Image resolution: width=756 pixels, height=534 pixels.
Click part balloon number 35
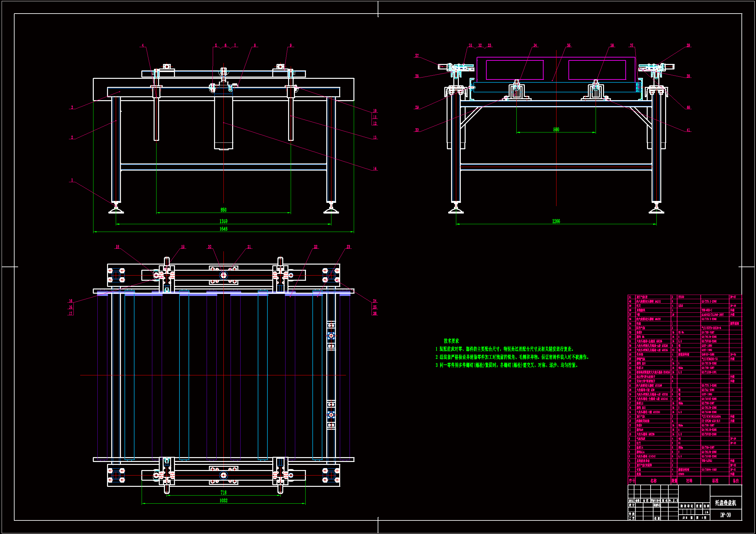coord(568,46)
